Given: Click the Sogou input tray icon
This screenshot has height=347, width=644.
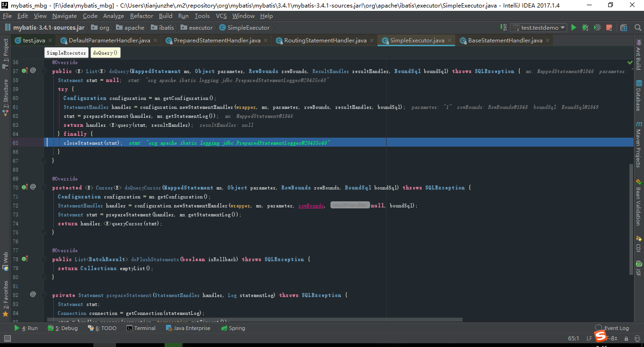Looking at the screenshot, I should click(x=602, y=337).
